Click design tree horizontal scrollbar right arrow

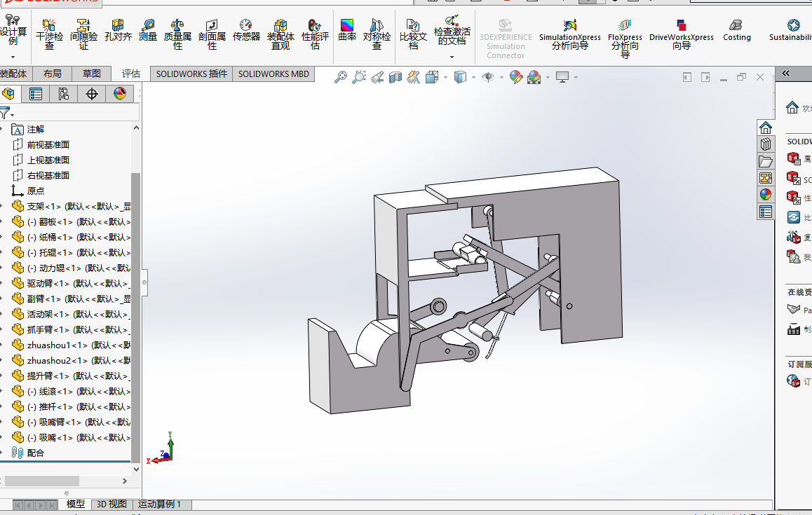tap(124, 481)
